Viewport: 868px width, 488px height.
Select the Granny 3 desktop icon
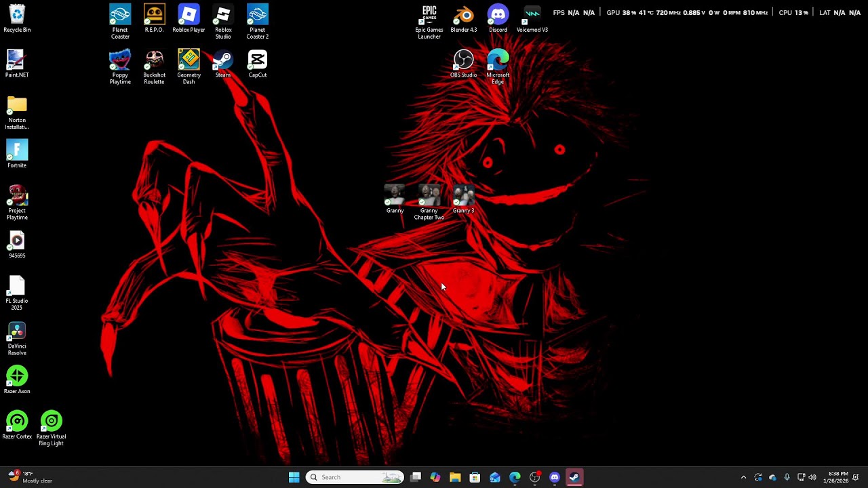(464, 199)
